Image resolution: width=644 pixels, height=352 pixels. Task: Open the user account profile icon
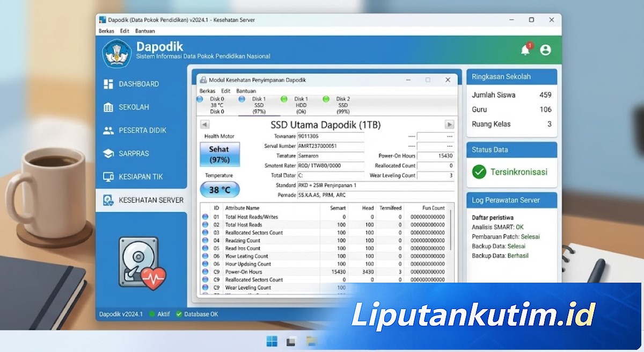(x=545, y=50)
